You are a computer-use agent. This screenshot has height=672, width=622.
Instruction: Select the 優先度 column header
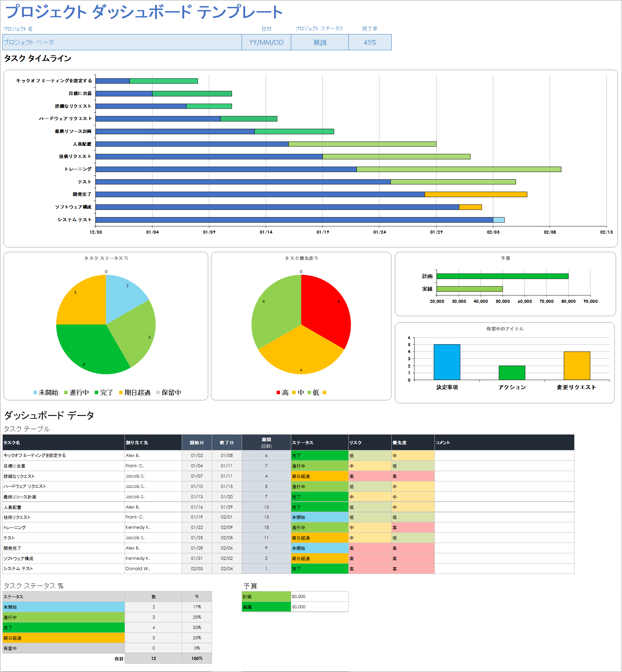coord(413,442)
